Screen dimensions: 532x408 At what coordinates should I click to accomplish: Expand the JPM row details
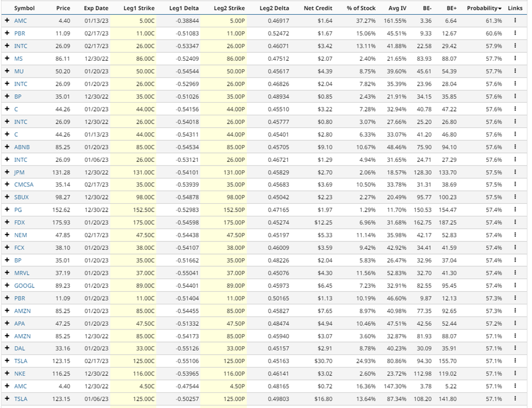pyautogui.click(x=7, y=172)
